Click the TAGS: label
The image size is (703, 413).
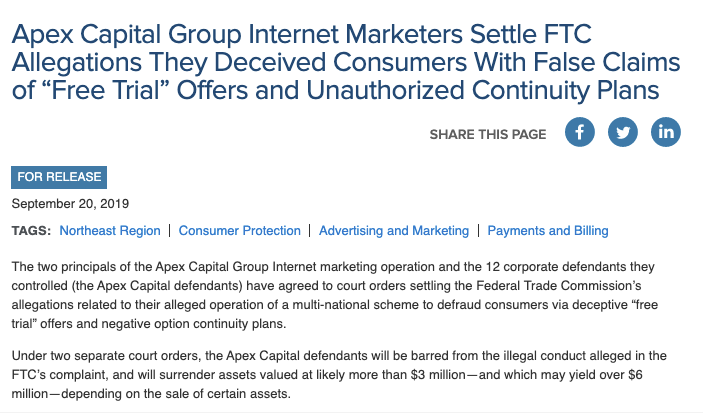31,231
